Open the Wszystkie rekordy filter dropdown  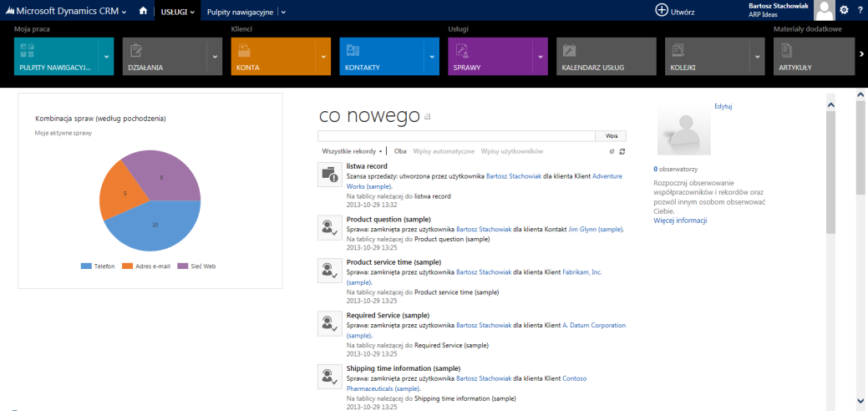click(352, 151)
